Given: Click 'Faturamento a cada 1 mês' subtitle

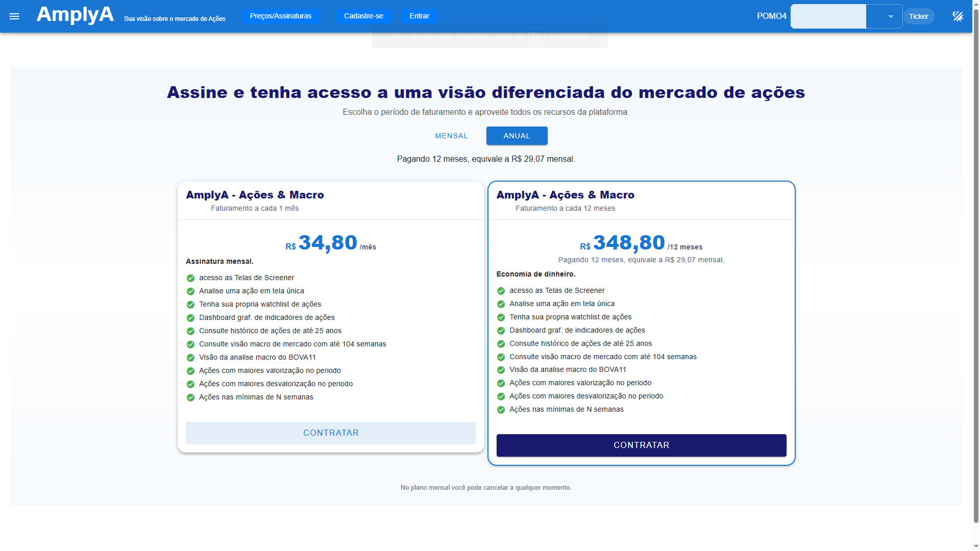Looking at the screenshot, I should (x=255, y=208).
